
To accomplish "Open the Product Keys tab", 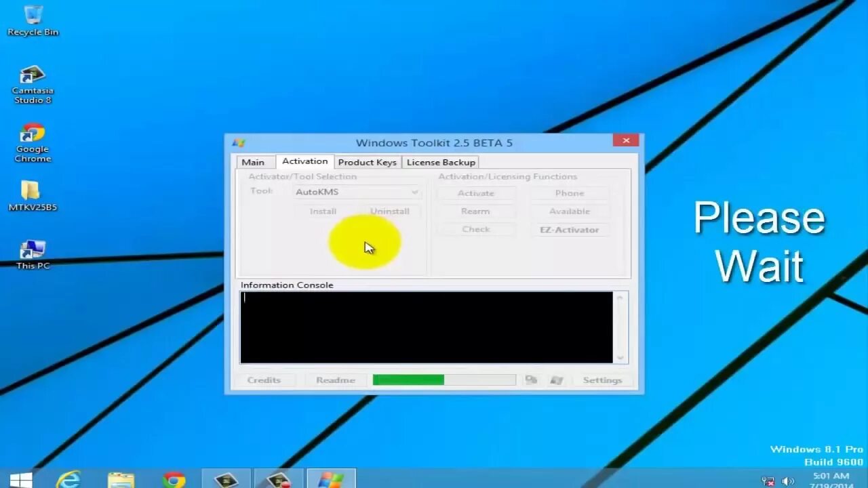I will (368, 162).
